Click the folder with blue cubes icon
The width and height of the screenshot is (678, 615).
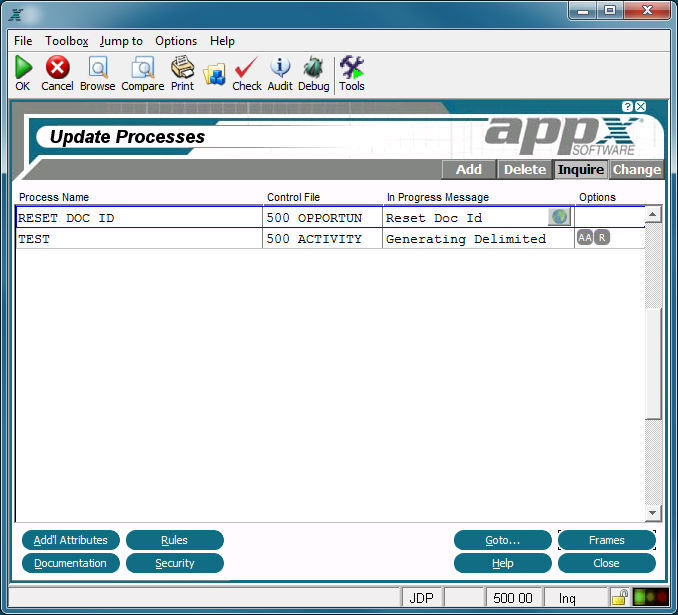[x=214, y=74]
